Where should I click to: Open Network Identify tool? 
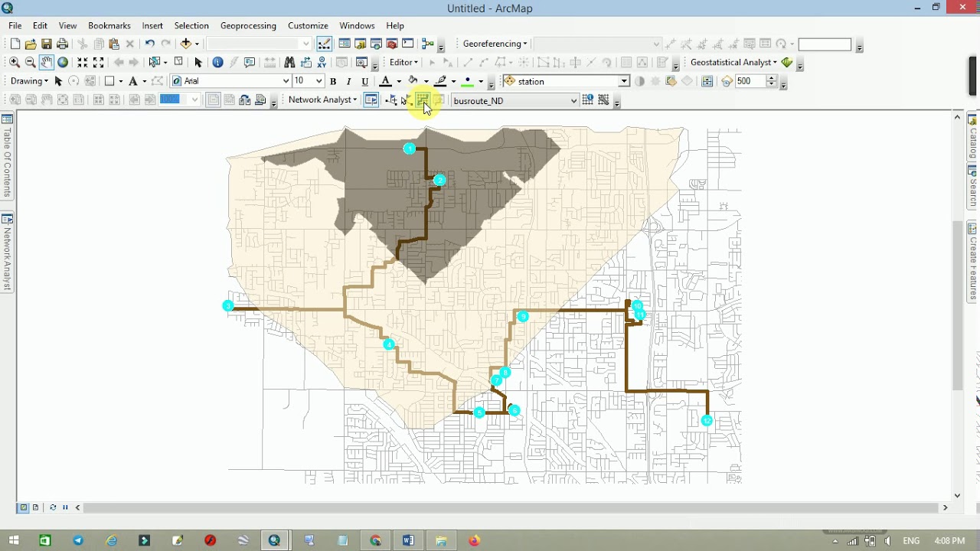point(588,99)
